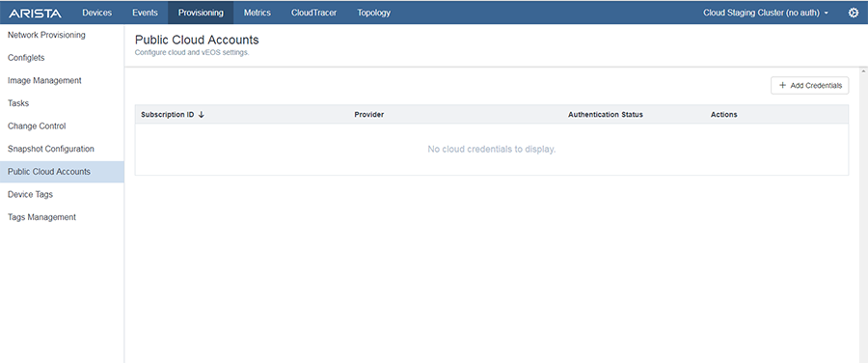Click the Subscription ID sort arrow

(202, 115)
